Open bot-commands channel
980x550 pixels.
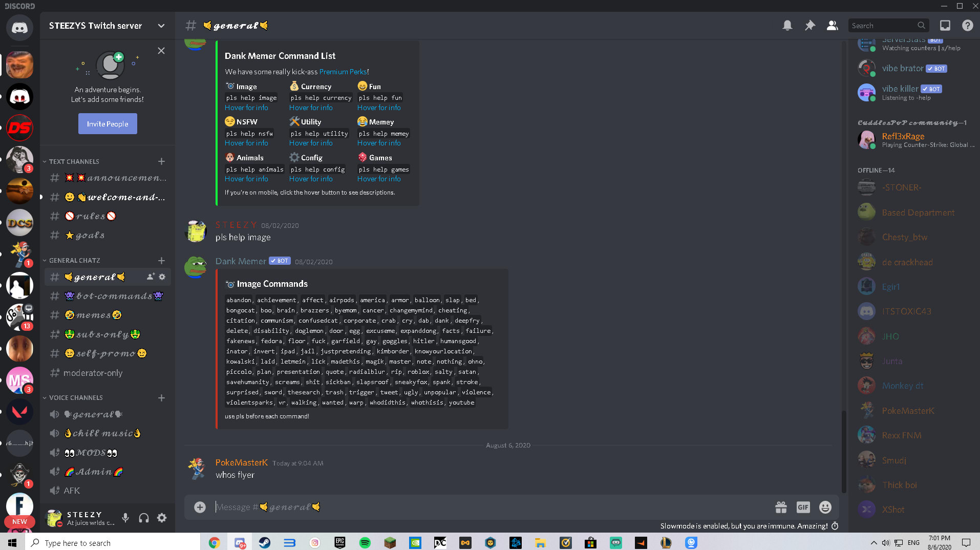(108, 296)
